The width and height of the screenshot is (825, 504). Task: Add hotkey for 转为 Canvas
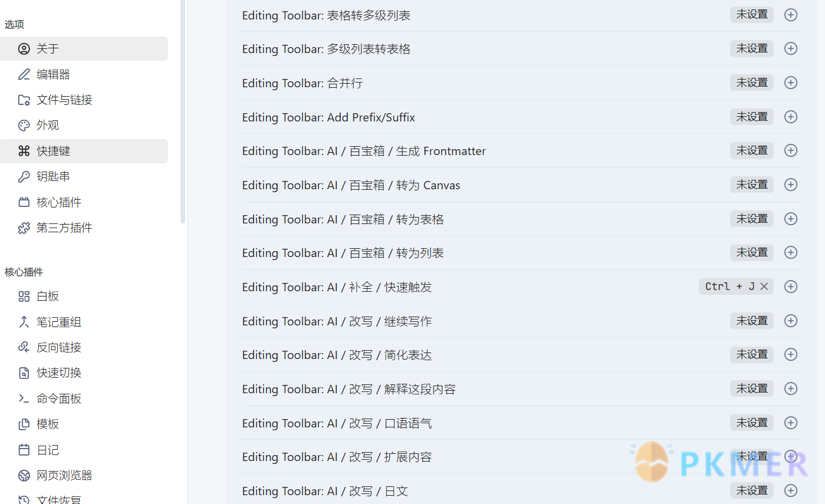[790, 185]
